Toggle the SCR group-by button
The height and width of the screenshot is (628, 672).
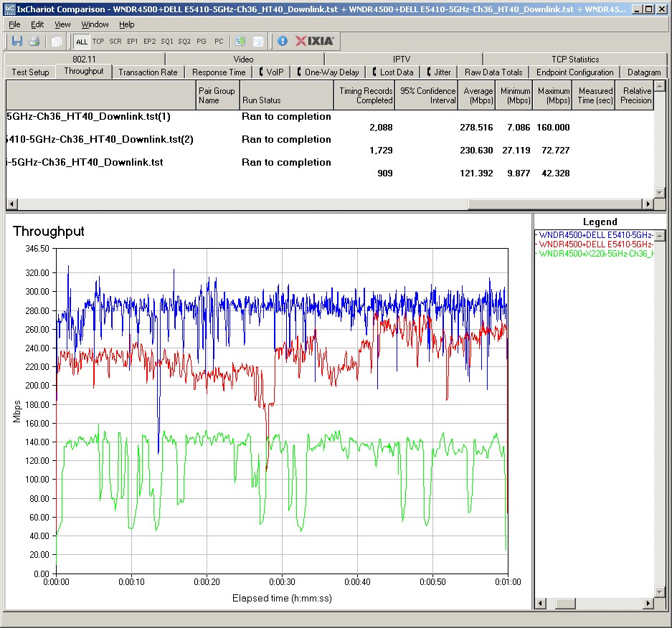(115, 42)
